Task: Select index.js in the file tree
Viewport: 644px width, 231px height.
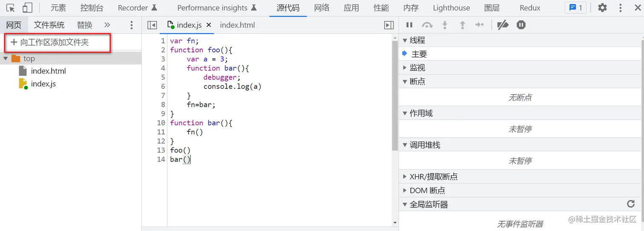Action: tap(43, 84)
